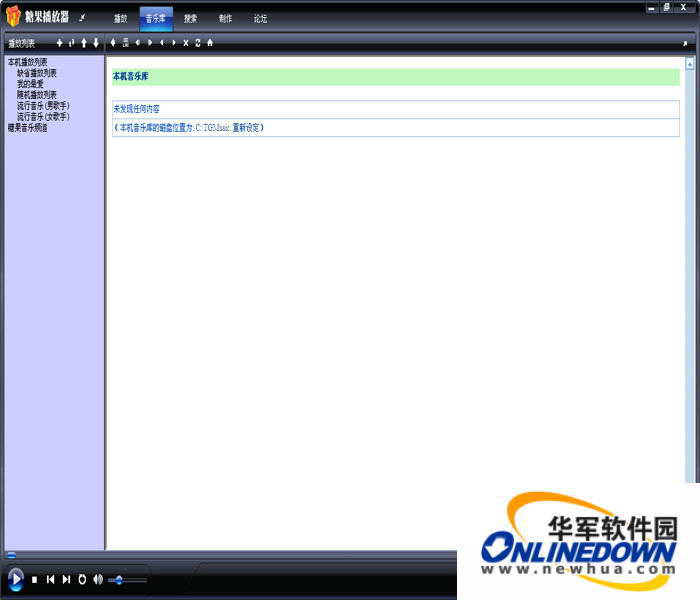Skip to the next track
Image resolution: width=700 pixels, height=600 pixels.
coord(66,579)
